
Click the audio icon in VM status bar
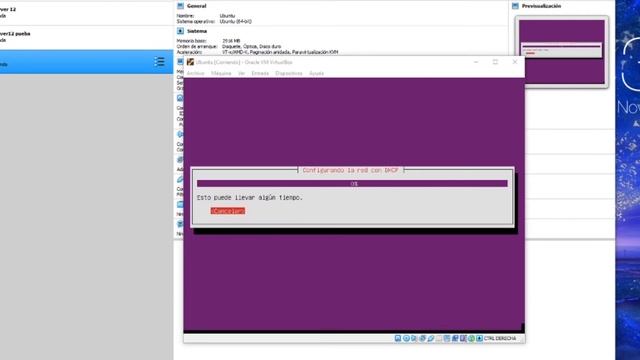(x=413, y=338)
